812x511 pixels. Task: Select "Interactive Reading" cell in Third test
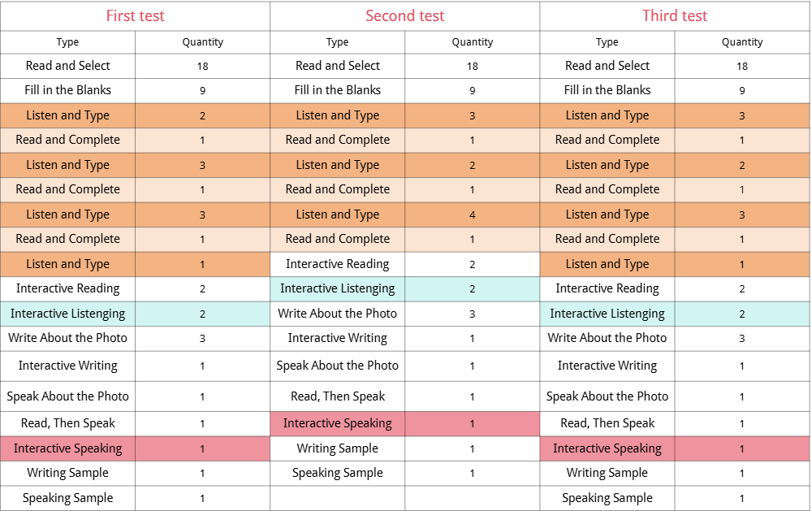[607, 288]
